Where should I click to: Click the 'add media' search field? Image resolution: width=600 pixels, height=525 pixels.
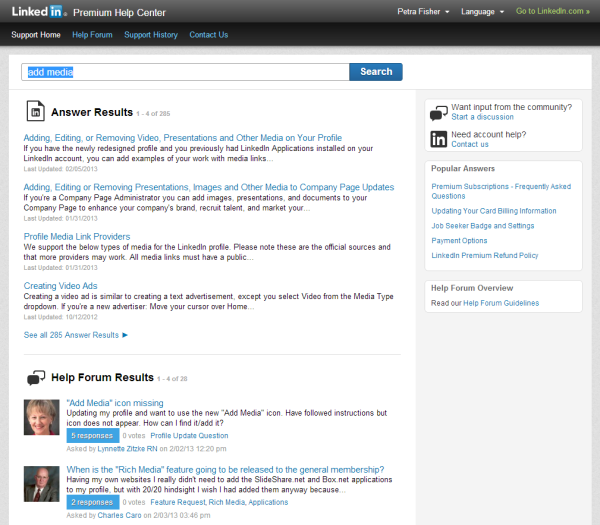185,72
